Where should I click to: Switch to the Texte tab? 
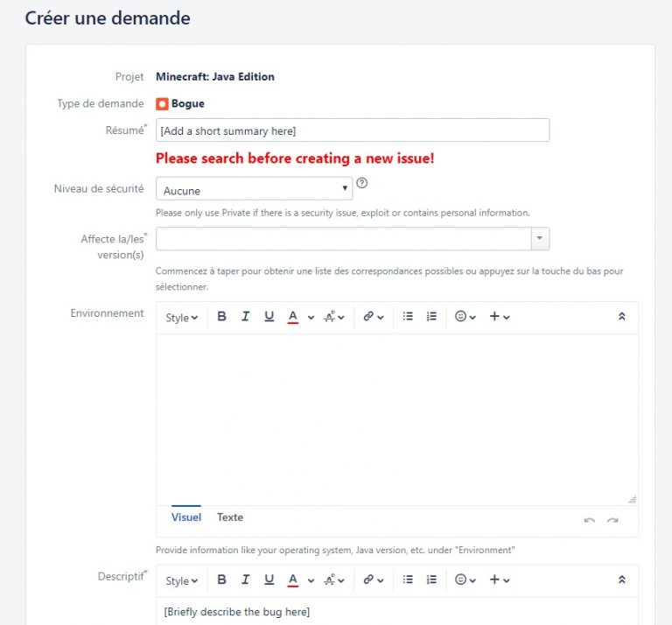point(230,517)
